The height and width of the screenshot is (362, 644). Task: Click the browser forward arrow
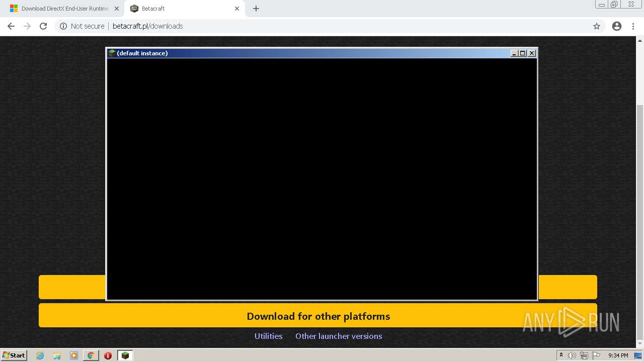coord(27,26)
